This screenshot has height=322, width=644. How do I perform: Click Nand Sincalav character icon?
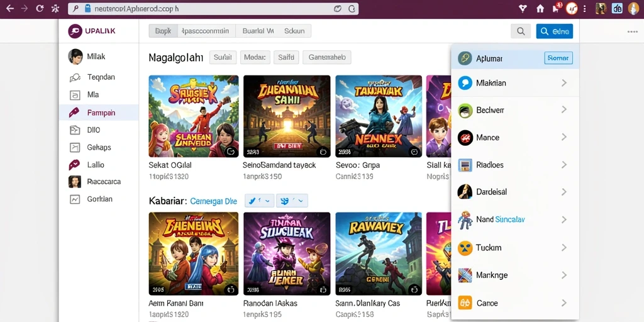coord(465,219)
